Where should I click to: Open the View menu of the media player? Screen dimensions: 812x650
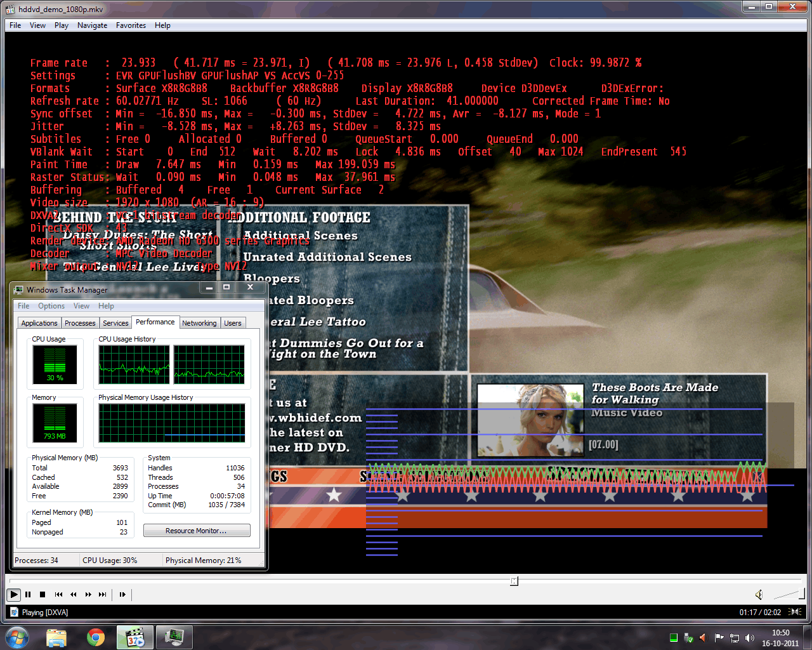click(x=37, y=25)
